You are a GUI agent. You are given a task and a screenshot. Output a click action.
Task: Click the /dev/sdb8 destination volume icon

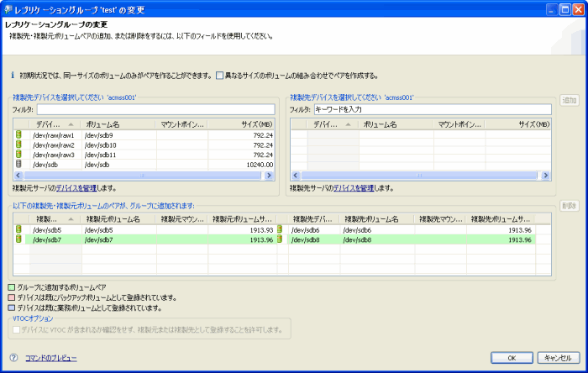click(280, 239)
